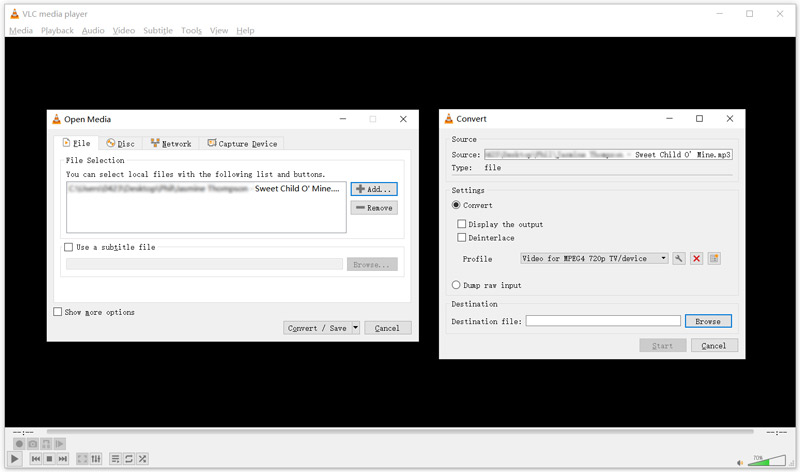Click the A-B loop button
Viewport: 800px width, 472px height.
point(46,444)
